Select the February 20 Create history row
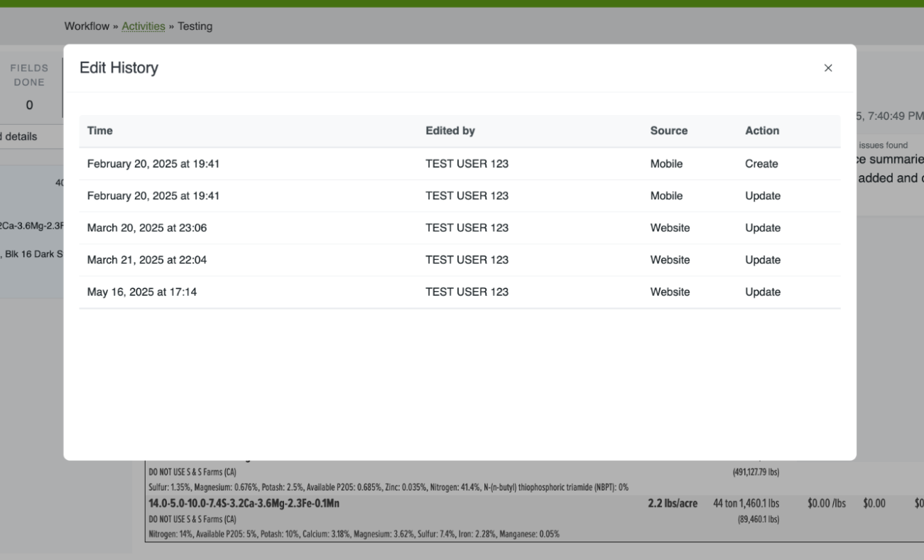This screenshot has height=560, width=924. (x=460, y=164)
